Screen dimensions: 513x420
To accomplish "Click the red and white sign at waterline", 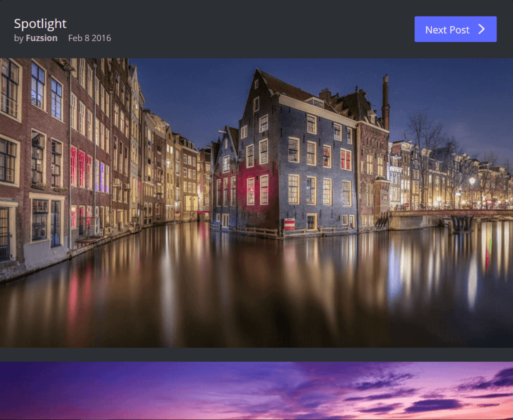I will pyautogui.click(x=289, y=224).
